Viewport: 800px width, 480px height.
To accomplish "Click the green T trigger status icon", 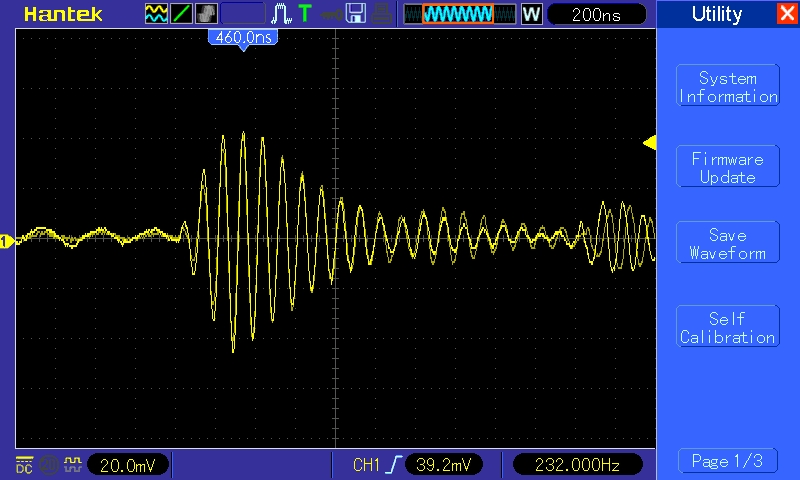I will tap(305, 14).
